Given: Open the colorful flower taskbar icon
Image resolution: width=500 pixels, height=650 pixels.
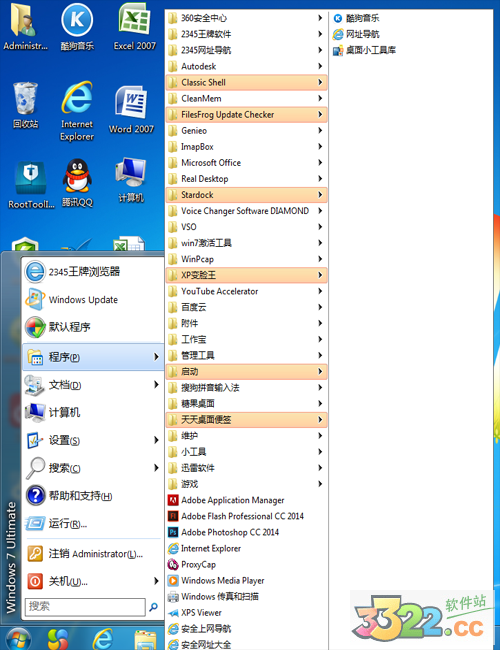Looking at the screenshot, I should tap(58, 639).
